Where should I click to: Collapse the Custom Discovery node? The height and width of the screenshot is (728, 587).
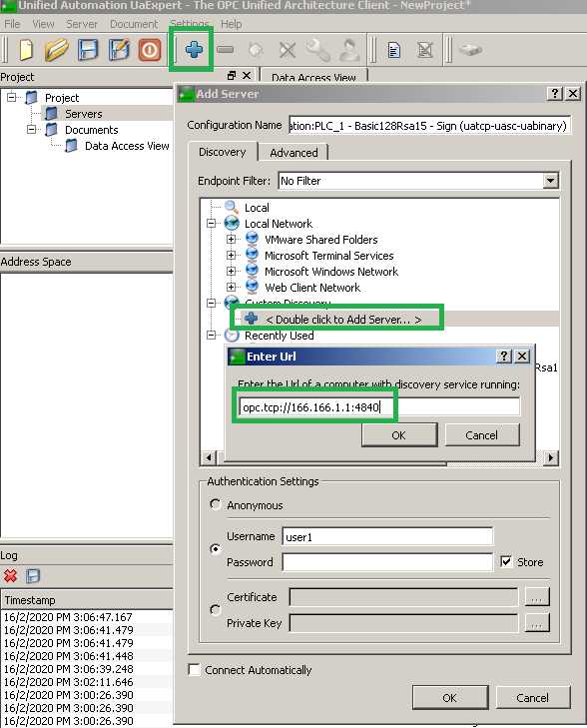(211, 303)
